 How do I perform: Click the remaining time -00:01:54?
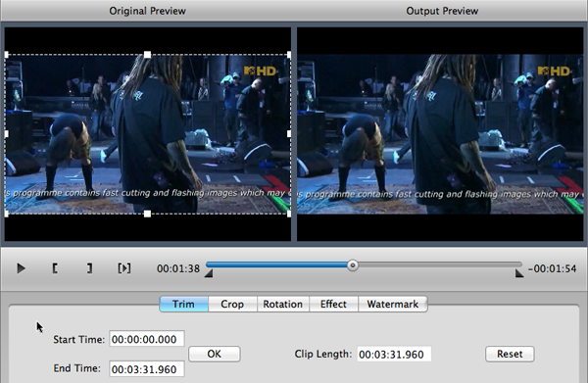coord(552,268)
